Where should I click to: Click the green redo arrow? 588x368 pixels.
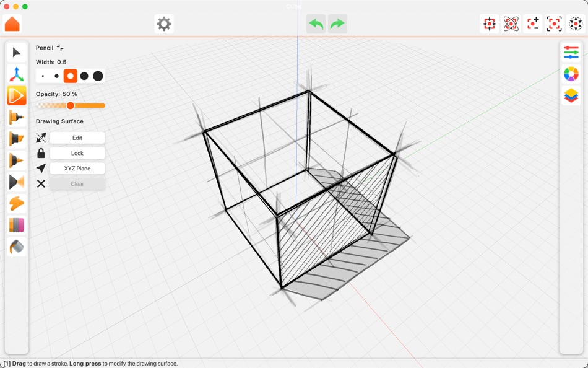coord(337,24)
